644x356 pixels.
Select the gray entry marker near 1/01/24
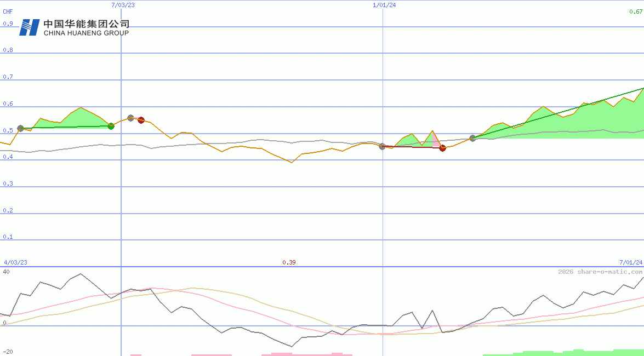383,147
